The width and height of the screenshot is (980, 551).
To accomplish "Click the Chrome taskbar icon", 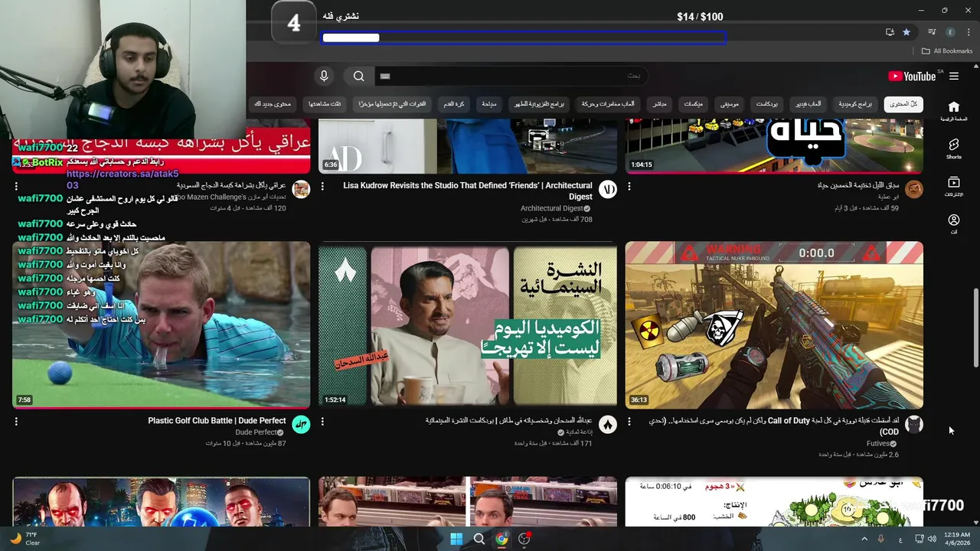I will pos(501,539).
